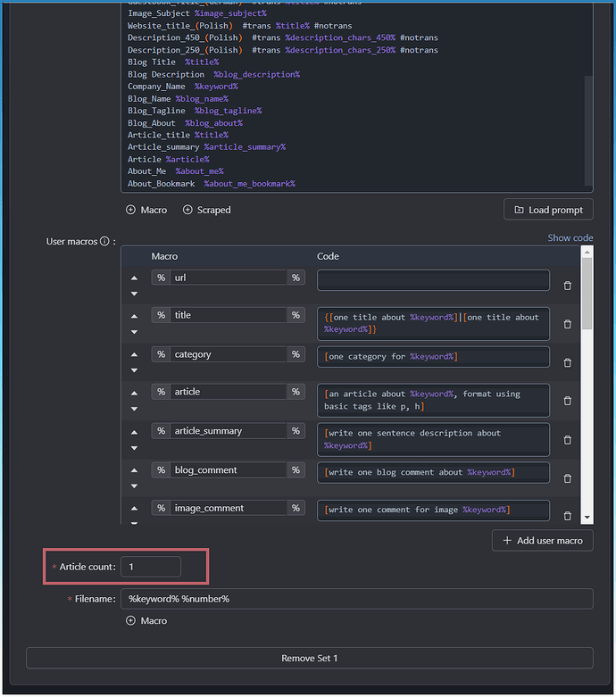Focus the Article count field
The width and height of the screenshot is (616, 697).
pyautogui.click(x=151, y=567)
